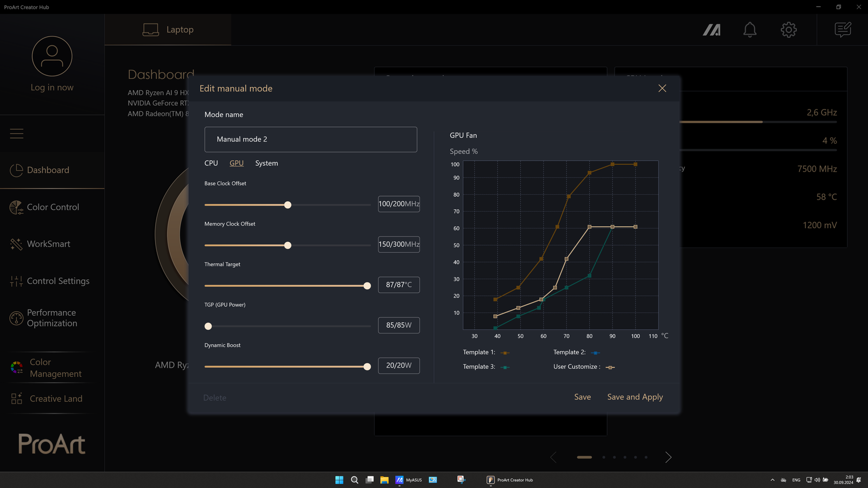This screenshot has width=868, height=488.
Task: Click ProArt Creator Hub taskbar button
Action: pyautogui.click(x=510, y=480)
